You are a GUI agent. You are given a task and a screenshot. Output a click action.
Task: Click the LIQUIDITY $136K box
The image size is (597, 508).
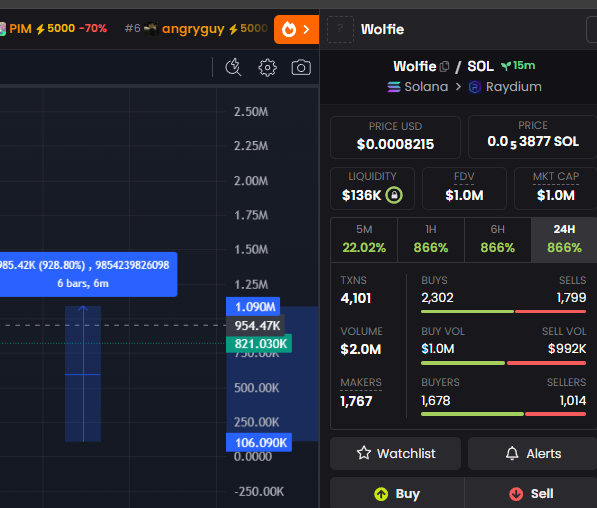click(372, 189)
